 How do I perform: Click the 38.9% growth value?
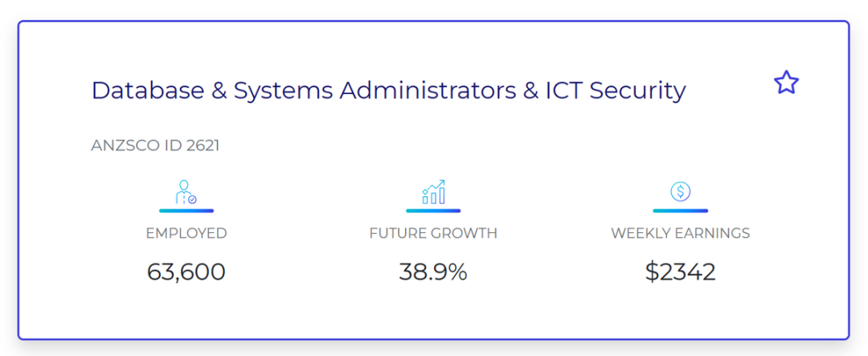[433, 272]
